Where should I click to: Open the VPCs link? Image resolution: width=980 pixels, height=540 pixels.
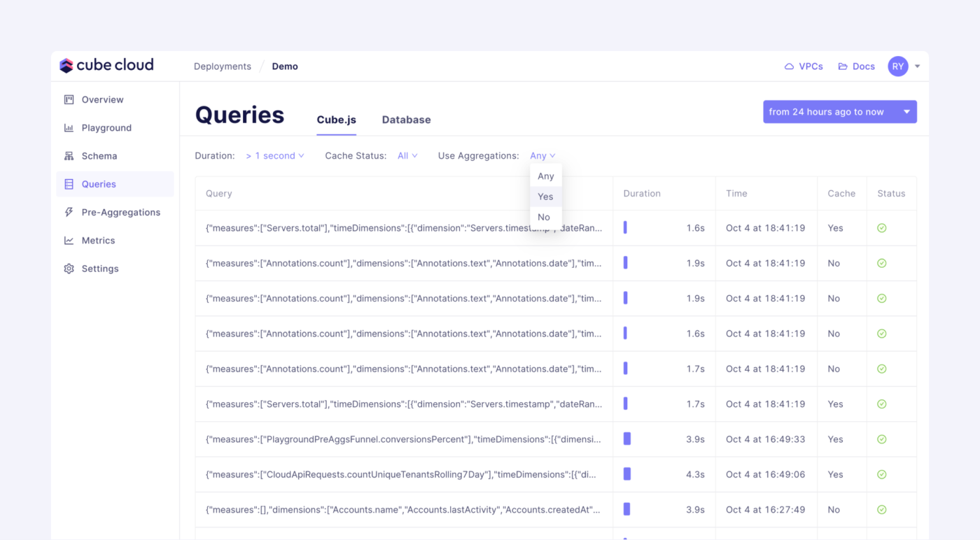coord(804,66)
